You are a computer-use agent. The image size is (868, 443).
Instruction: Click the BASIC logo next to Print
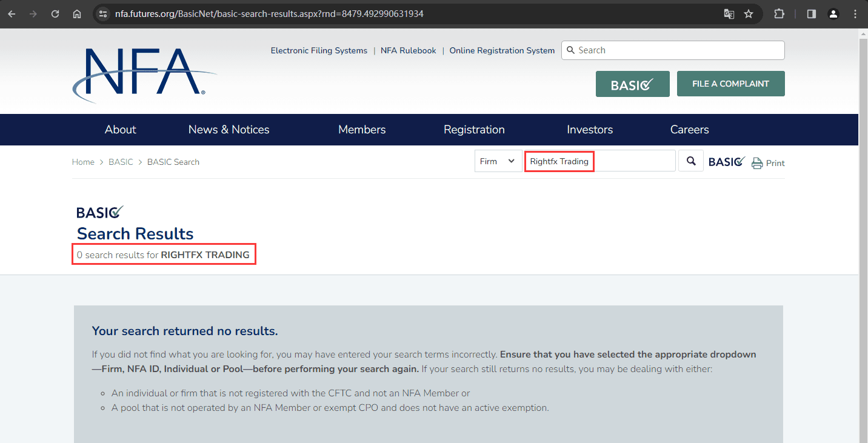pyautogui.click(x=727, y=162)
